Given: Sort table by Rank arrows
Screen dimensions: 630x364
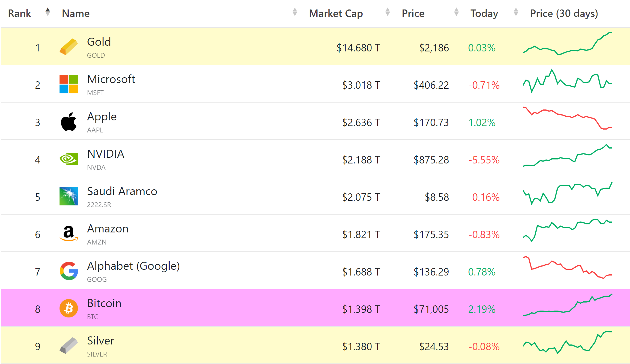Looking at the screenshot, I should coord(48,12).
